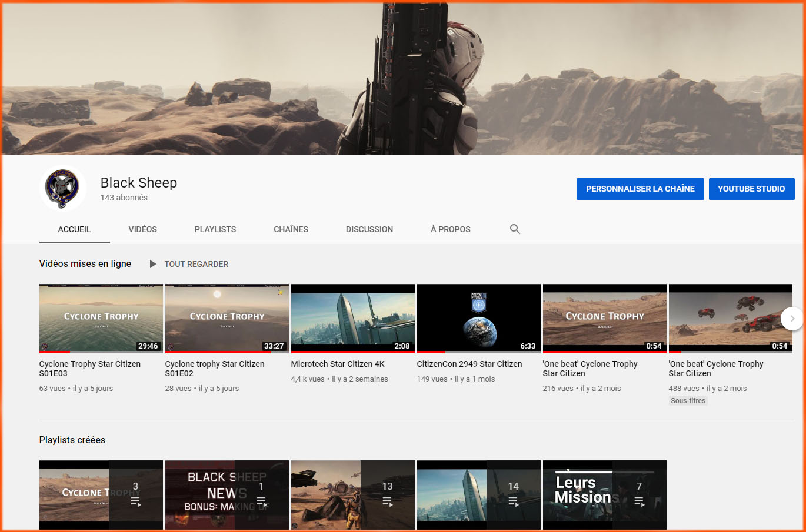Click the Sous-titres badge

(x=688, y=401)
